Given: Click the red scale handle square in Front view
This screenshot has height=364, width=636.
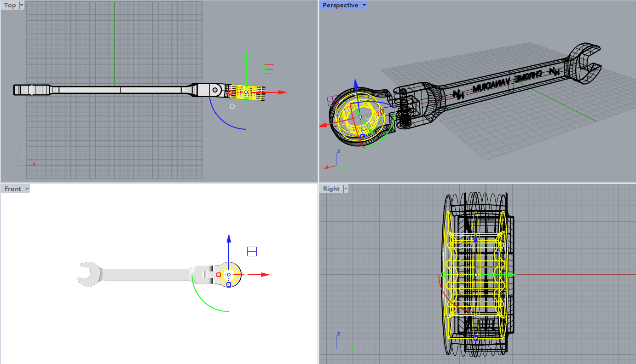Looking at the screenshot, I should (219, 275).
